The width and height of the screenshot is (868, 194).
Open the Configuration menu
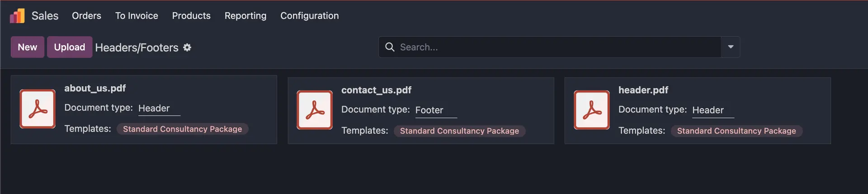click(x=310, y=16)
